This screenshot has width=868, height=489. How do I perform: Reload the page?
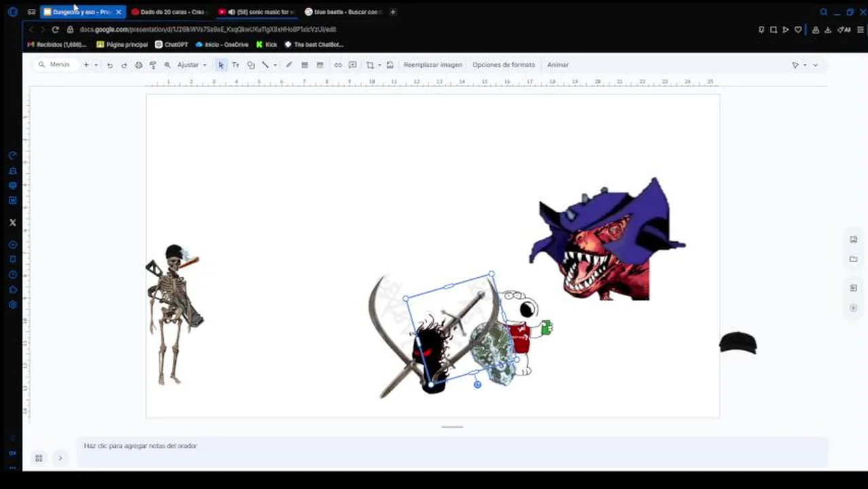tap(55, 29)
